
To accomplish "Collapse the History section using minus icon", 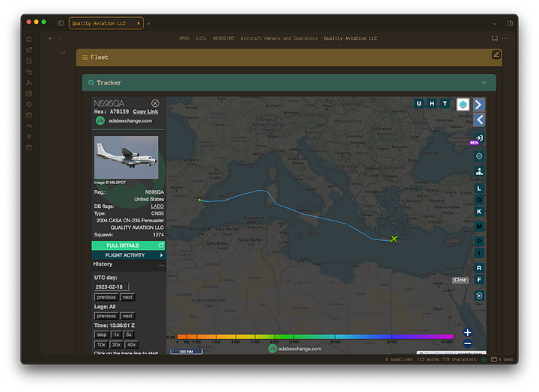I will pos(161,266).
